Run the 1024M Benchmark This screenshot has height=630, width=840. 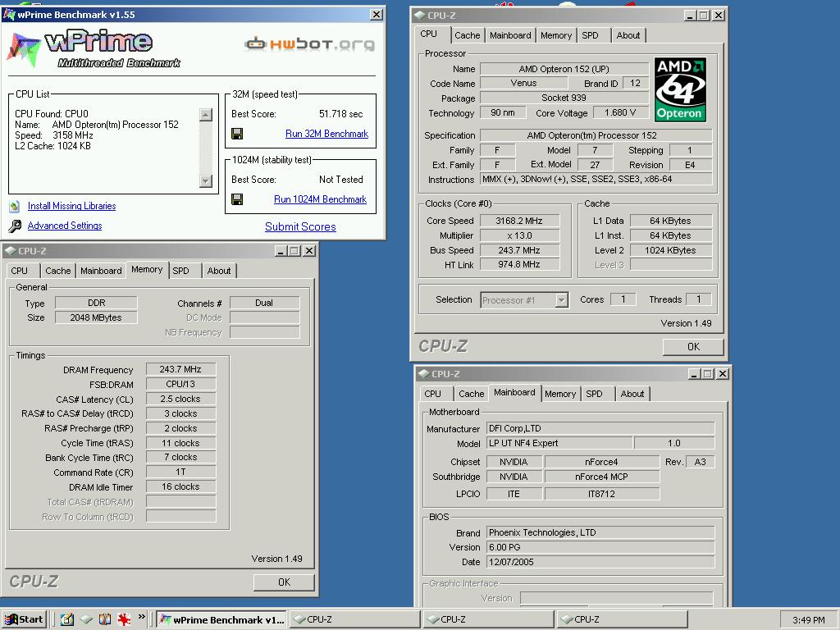pos(321,199)
